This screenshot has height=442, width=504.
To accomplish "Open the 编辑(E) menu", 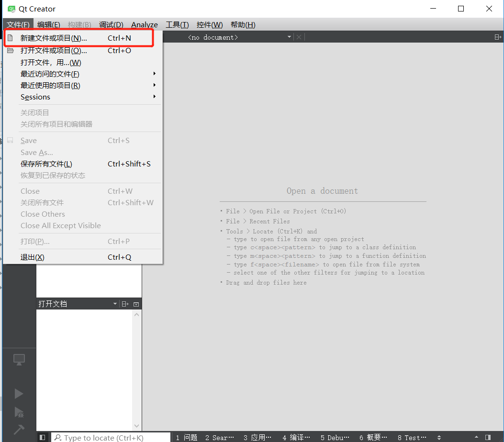I will (48, 25).
